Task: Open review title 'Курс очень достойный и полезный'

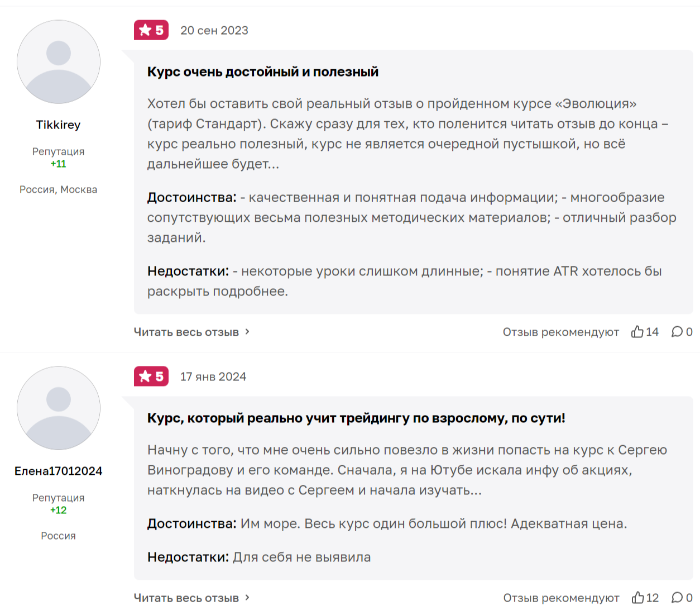Action: [263, 71]
